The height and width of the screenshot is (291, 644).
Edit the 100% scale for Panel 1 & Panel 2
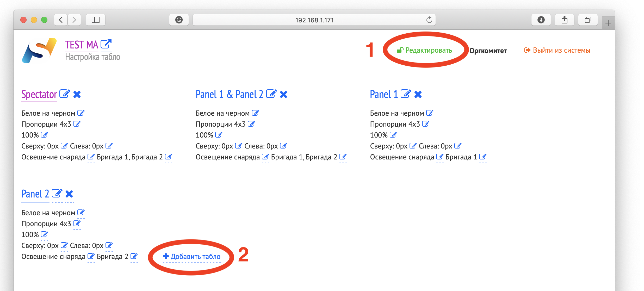pyautogui.click(x=219, y=135)
